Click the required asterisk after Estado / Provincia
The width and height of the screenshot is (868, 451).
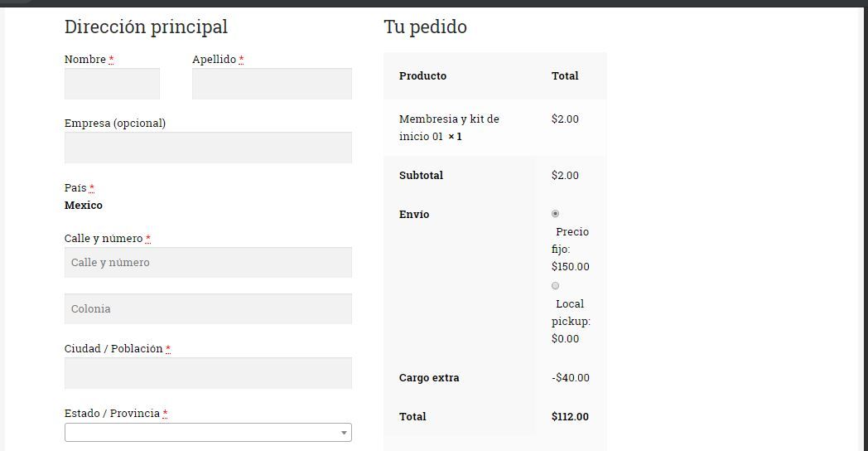click(x=165, y=414)
